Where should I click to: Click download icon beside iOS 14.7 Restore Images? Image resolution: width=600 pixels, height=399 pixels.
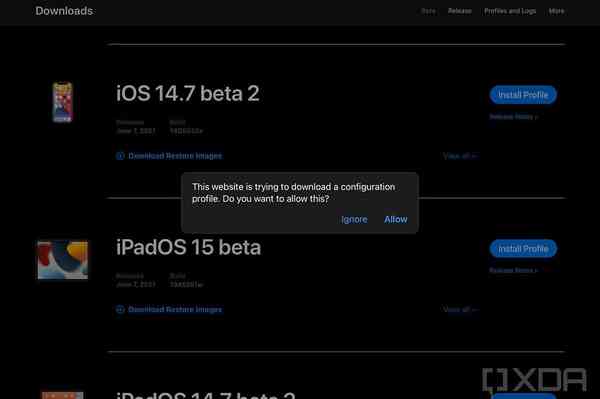[x=120, y=156]
